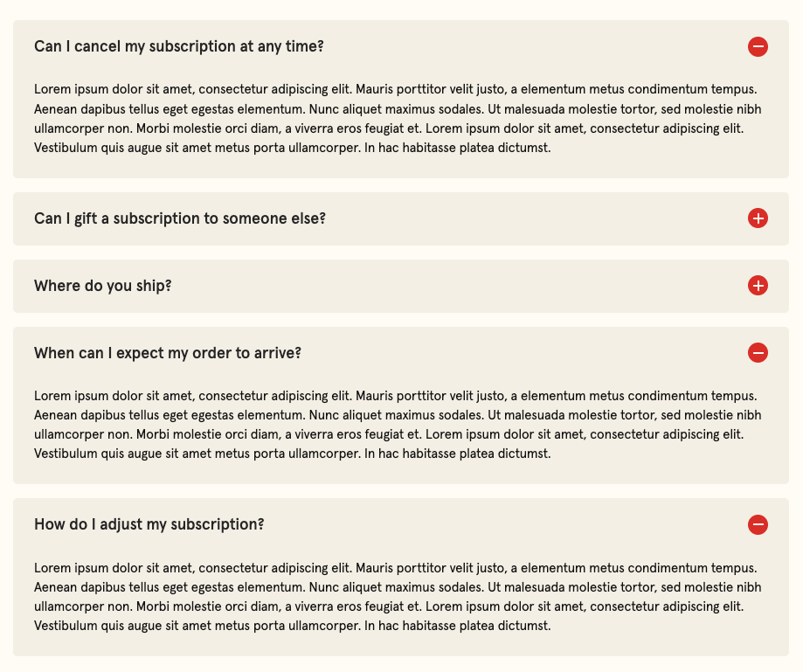Click the Lorem ipsum text in the last section

[x=398, y=597]
